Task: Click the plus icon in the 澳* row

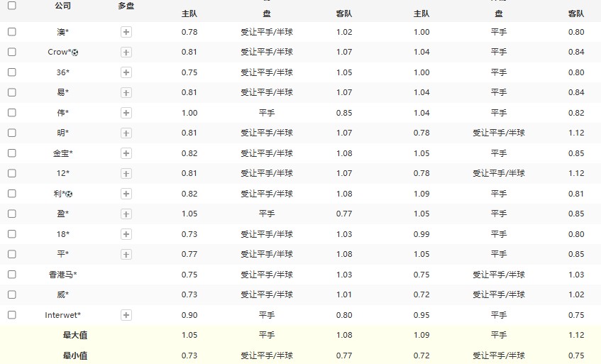Action: tap(126, 32)
